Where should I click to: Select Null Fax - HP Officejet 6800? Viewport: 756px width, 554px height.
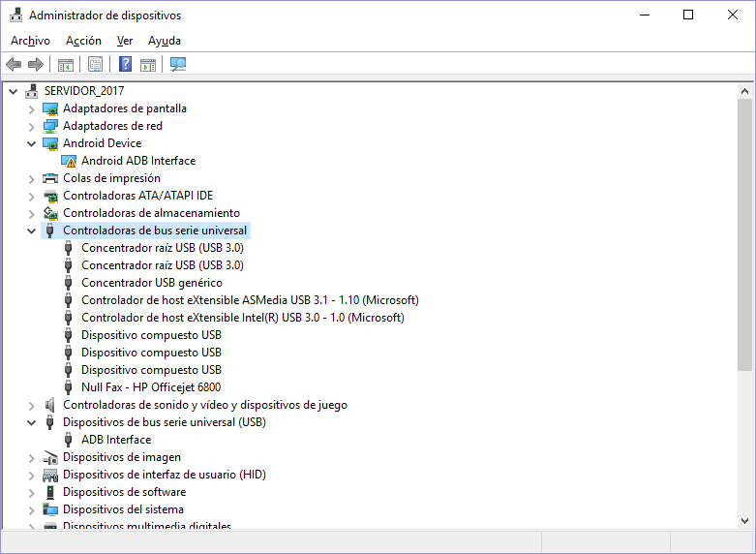(151, 387)
